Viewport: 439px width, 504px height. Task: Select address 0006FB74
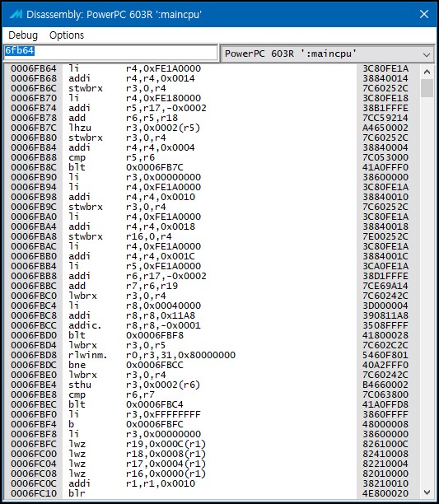(34, 108)
